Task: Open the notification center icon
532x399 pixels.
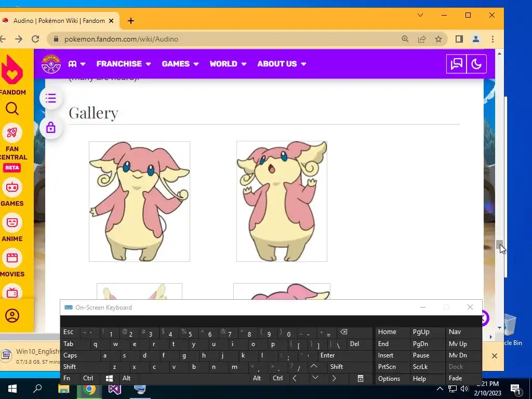Action: [x=515, y=389]
